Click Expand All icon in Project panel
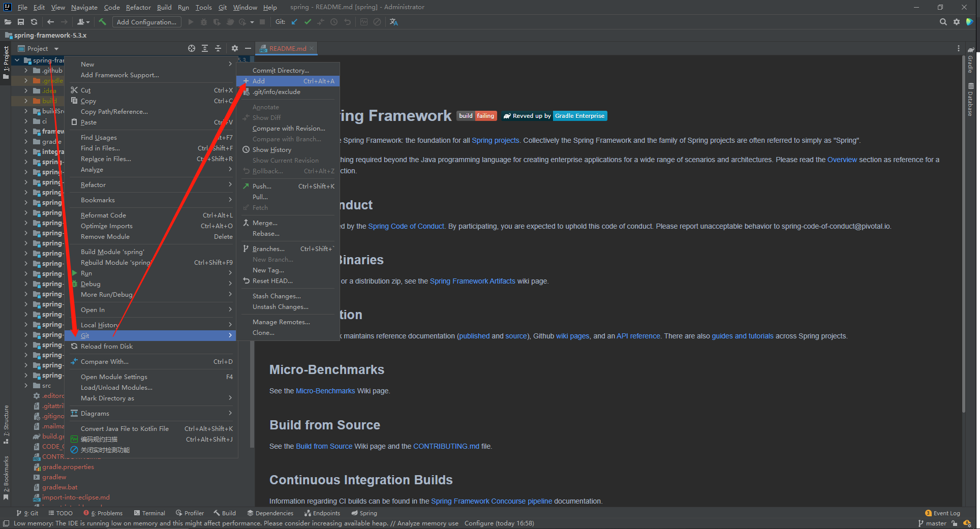This screenshot has width=980, height=529. [x=205, y=48]
